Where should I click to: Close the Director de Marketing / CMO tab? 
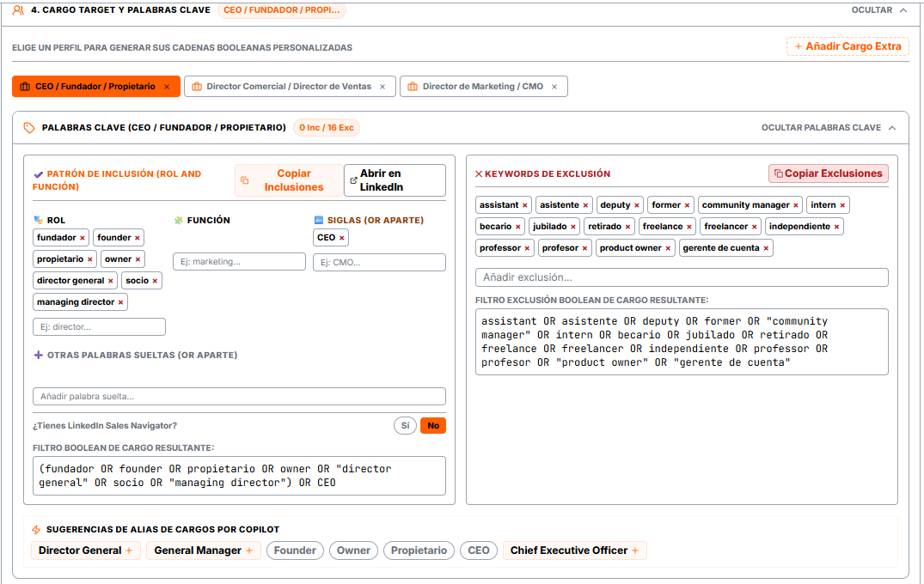554,87
